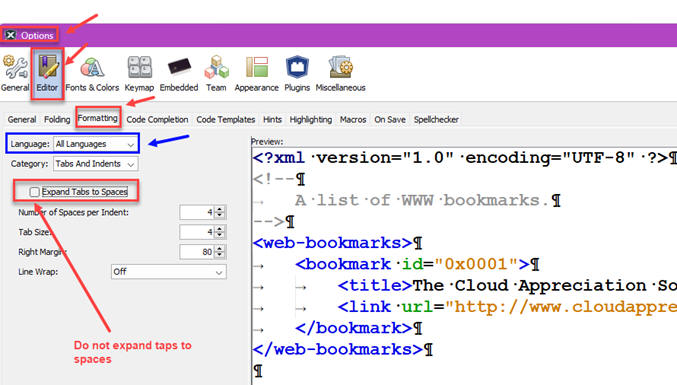The image size is (677, 385).
Task: Open the Team options category
Action: tap(216, 73)
